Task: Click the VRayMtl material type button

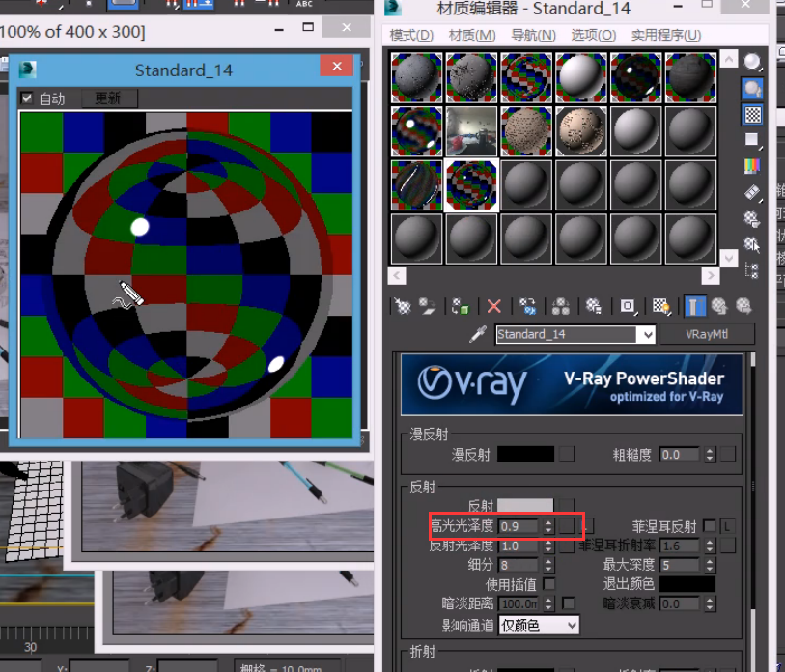Action: click(x=700, y=334)
